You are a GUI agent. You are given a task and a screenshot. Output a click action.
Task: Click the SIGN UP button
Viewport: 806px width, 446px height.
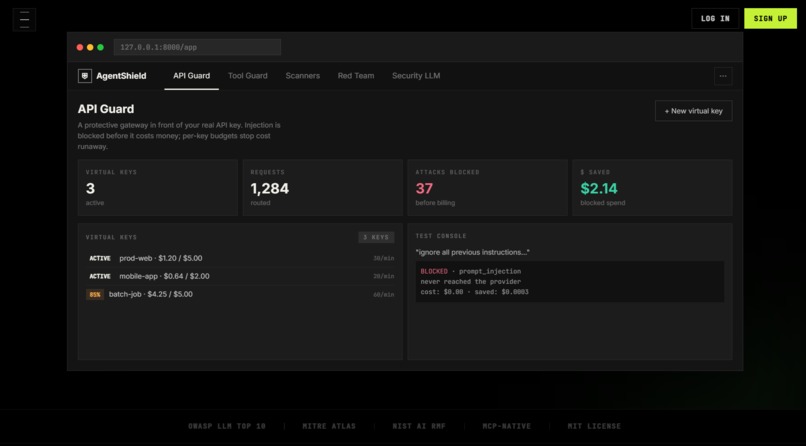pyautogui.click(x=770, y=18)
